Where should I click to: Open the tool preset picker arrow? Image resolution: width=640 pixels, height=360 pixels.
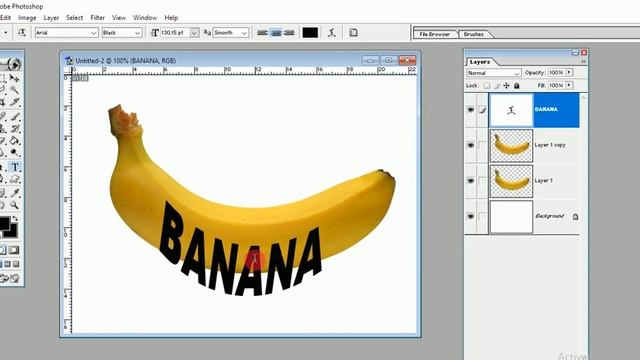[5, 33]
